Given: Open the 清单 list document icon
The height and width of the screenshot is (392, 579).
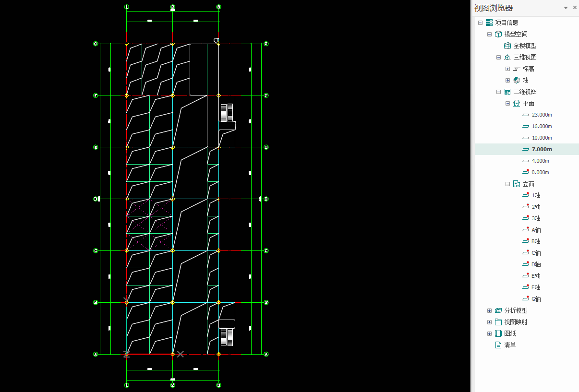Looking at the screenshot, I should point(498,345).
